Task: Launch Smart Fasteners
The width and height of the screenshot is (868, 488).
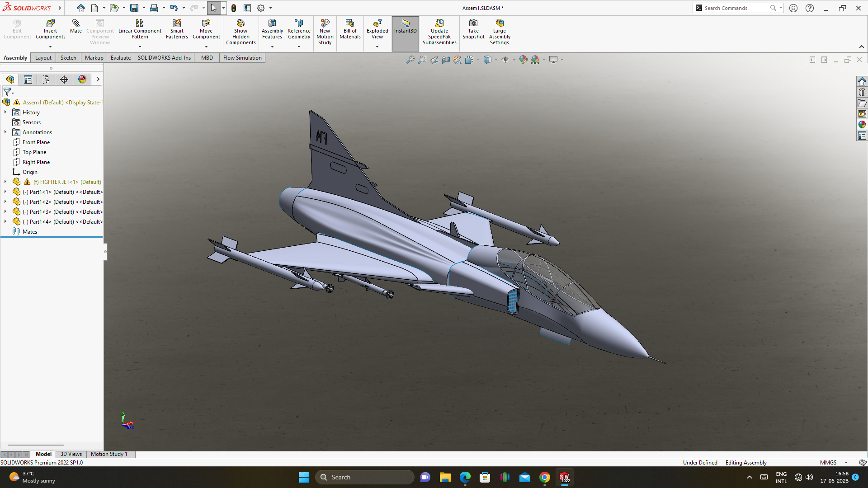Action: pos(177,29)
